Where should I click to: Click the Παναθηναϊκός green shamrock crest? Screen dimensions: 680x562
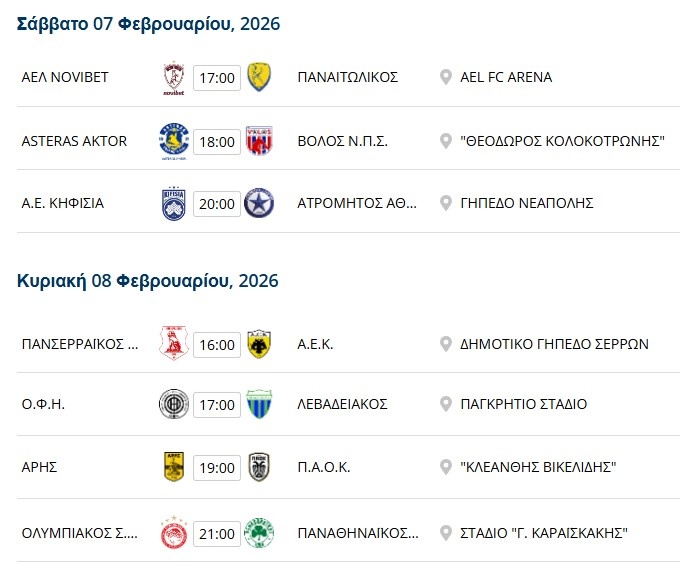tap(259, 533)
